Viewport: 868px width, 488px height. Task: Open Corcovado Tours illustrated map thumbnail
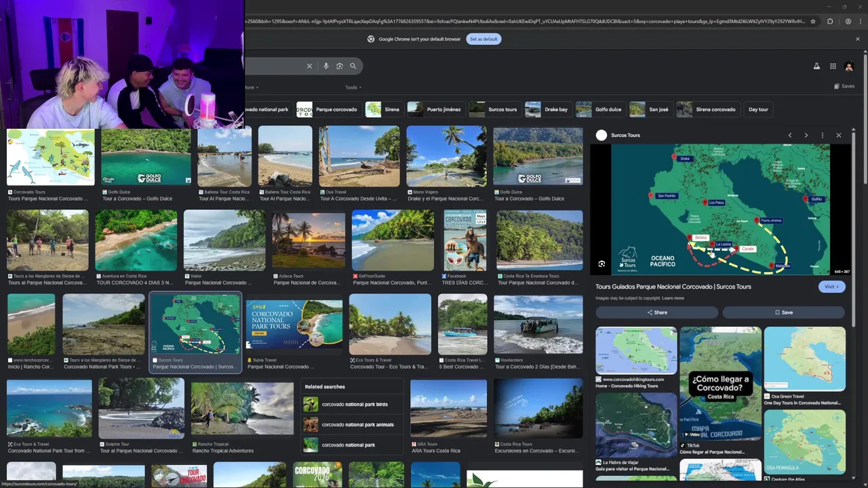[x=51, y=157]
